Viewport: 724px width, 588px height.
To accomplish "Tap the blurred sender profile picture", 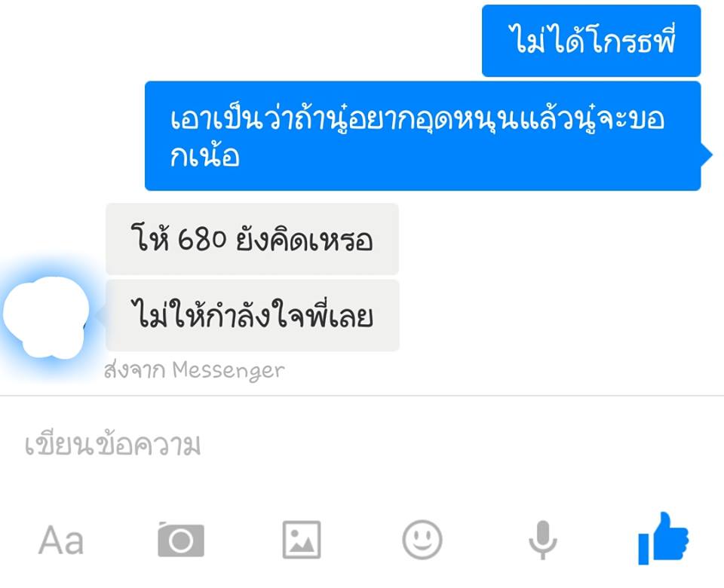I will click(x=46, y=317).
